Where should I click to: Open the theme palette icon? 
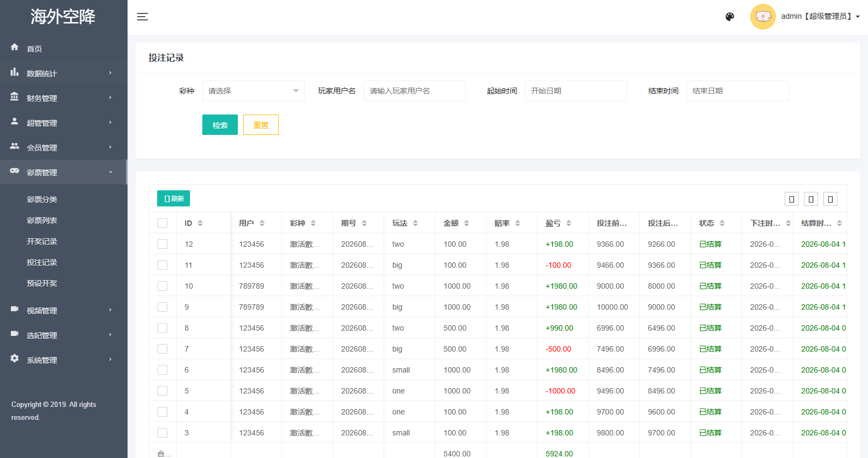730,17
